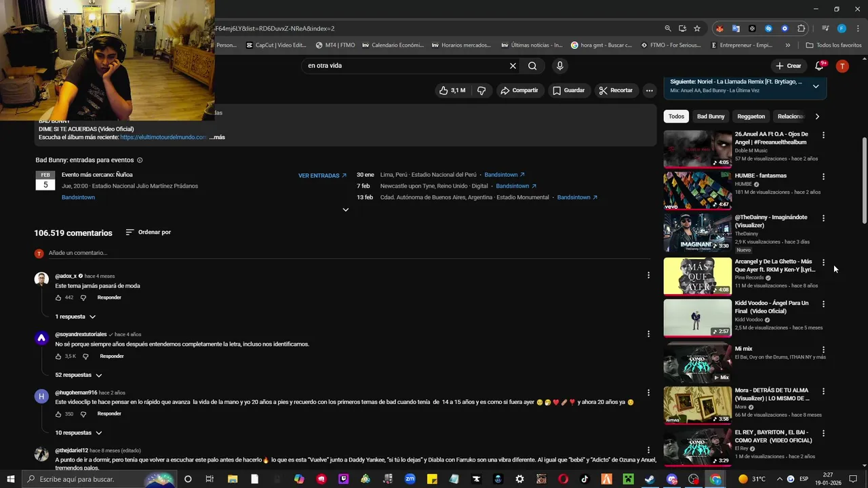Open options menu for Mi mix playlist
Image resolution: width=868 pixels, height=488 pixels.
(824, 349)
